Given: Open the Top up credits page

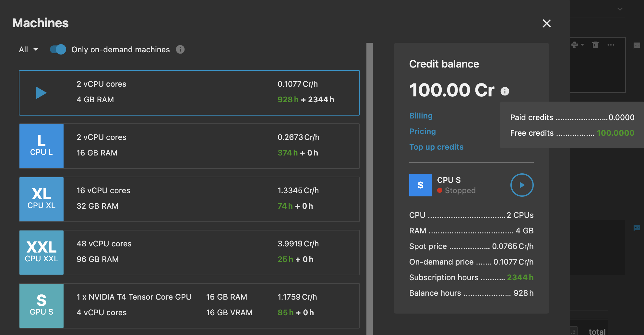Looking at the screenshot, I should click(436, 147).
